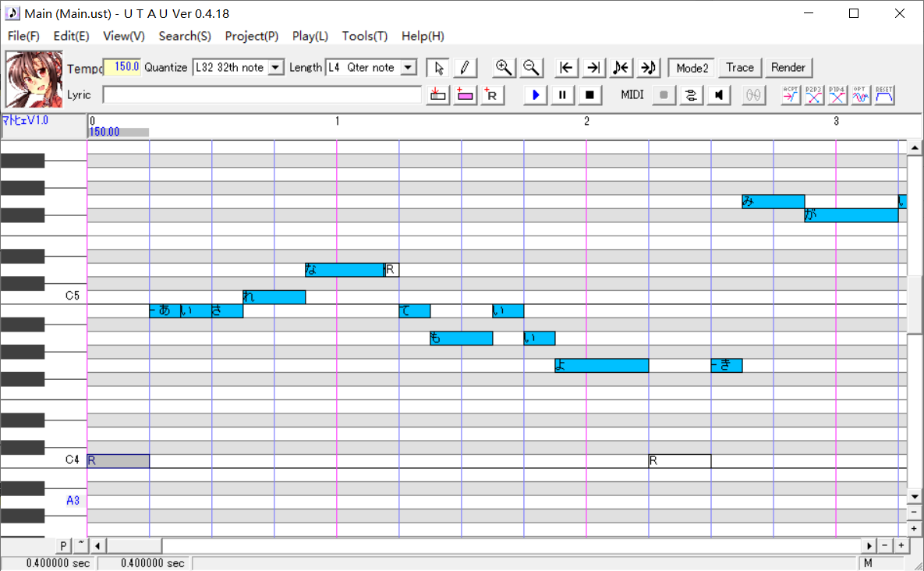Jump to start with the left-bar arrow icon

click(x=567, y=68)
